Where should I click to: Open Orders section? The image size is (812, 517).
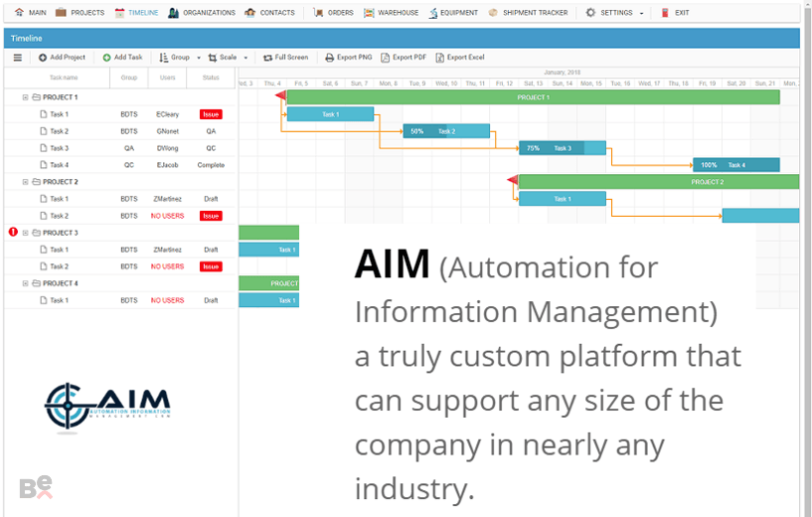pos(334,13)
